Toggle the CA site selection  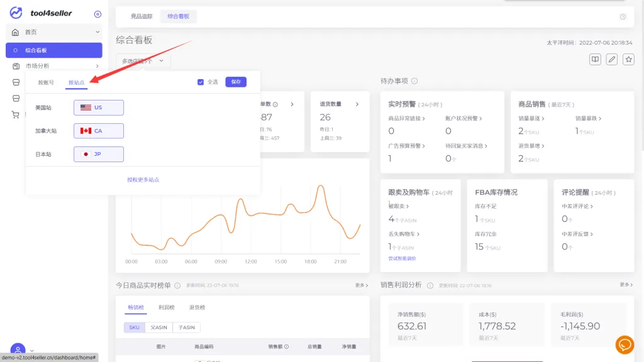99,131
